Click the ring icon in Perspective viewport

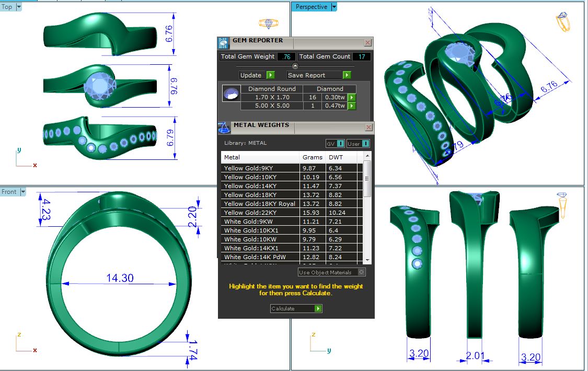(x=562, y=23)
